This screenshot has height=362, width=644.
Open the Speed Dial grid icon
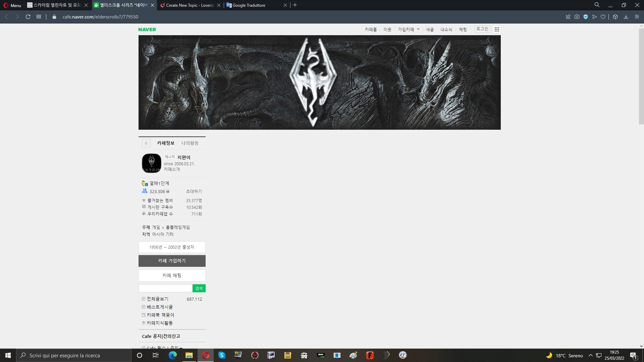coord(39,17)
